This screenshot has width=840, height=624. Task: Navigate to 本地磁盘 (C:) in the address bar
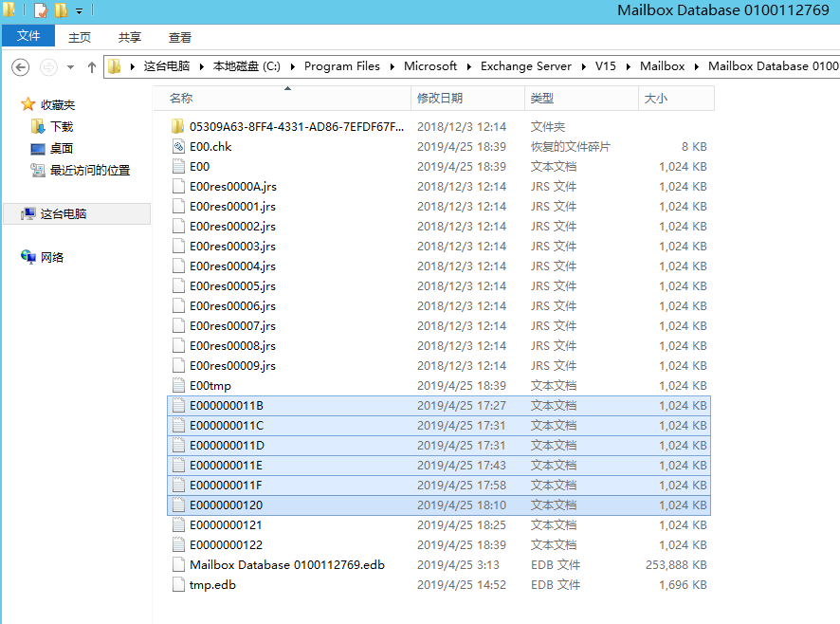(247, 66)
